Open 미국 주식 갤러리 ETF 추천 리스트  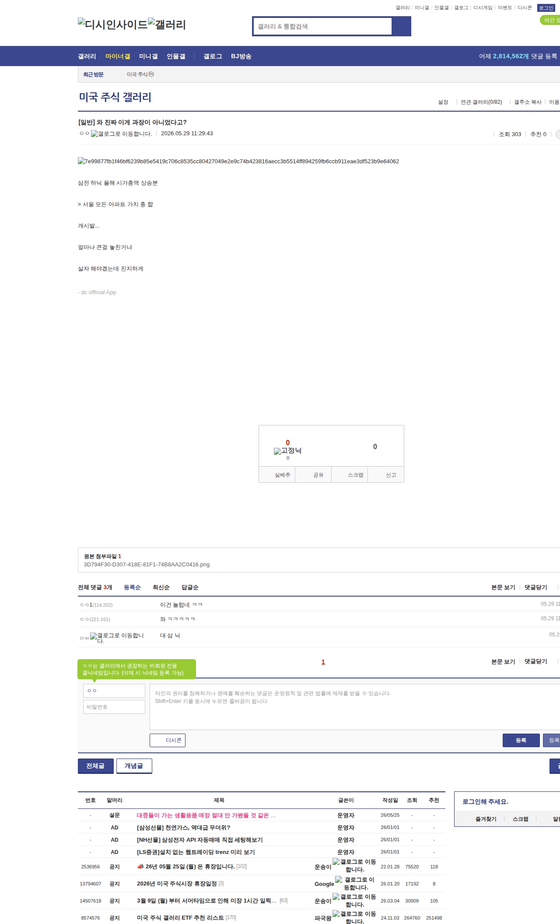180,918
